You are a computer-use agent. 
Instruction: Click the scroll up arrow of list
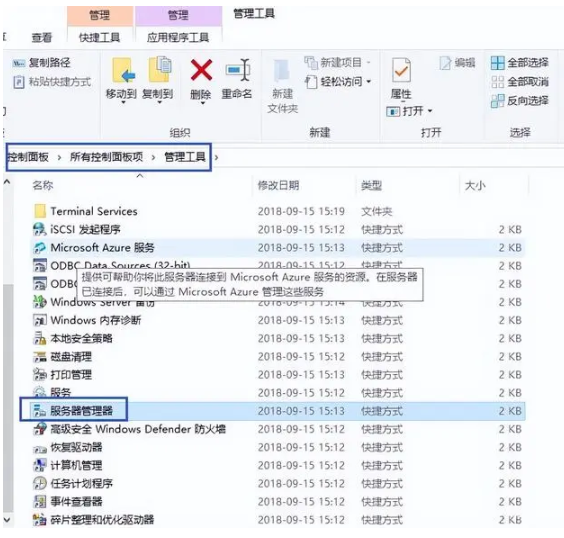[7, 182]
